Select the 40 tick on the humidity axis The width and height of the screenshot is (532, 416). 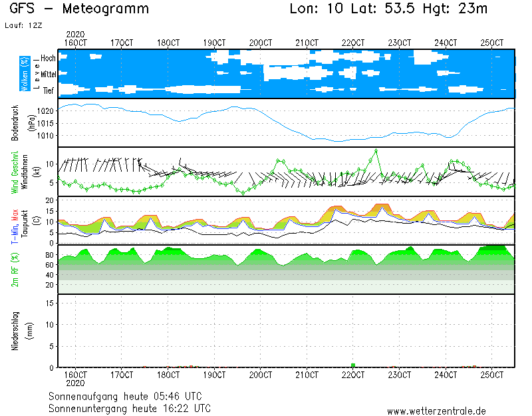point(49,275)
